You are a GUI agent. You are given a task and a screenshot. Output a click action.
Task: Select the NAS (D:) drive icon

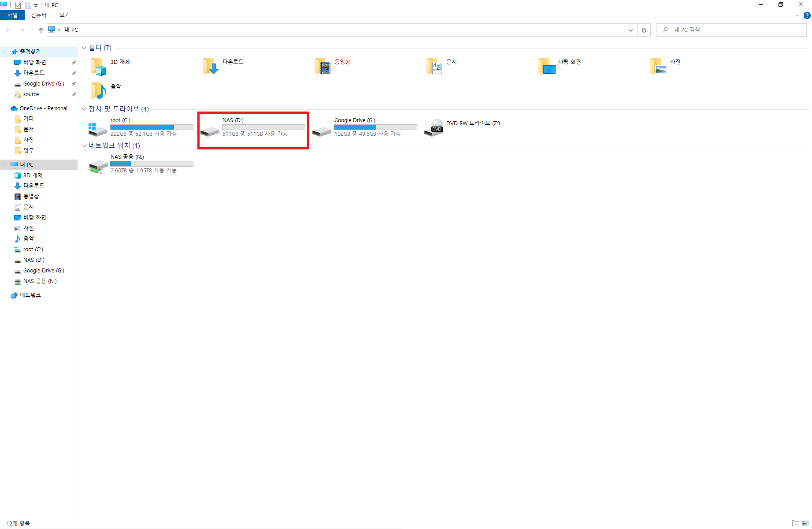point(209,131)
